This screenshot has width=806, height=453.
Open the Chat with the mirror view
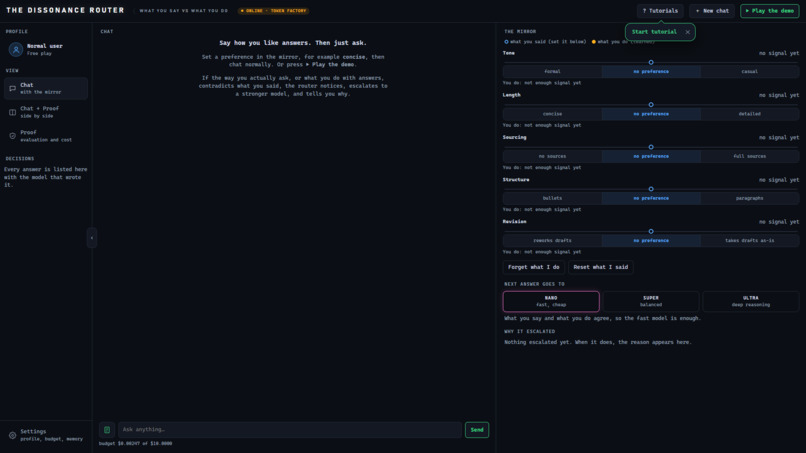[x=46, y=88]
